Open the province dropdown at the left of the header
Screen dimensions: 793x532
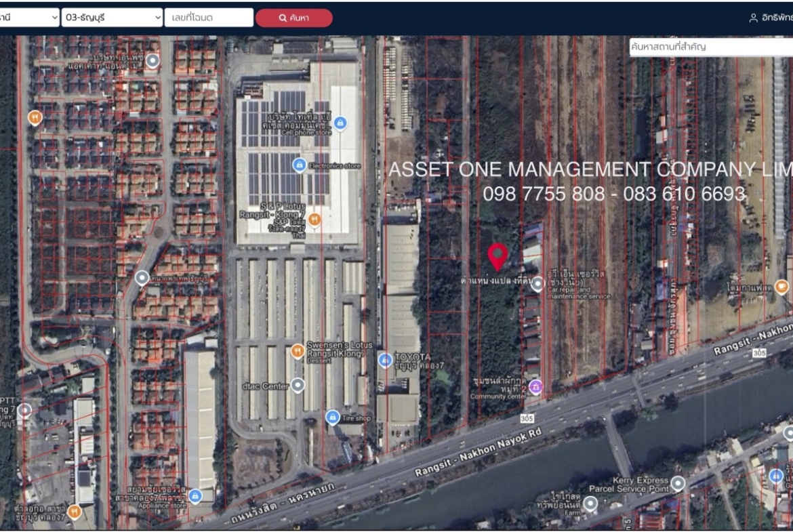[x=28, y=17]
